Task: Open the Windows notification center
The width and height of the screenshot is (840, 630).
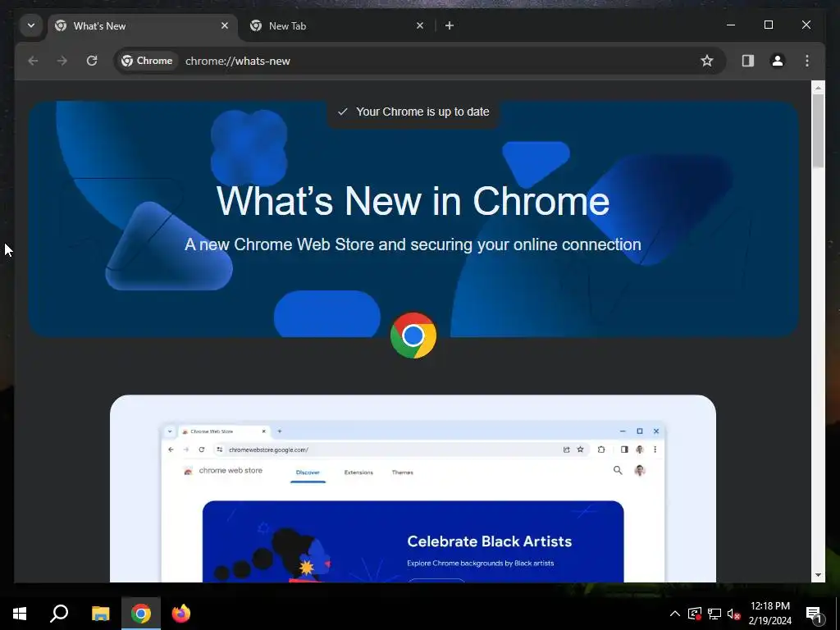Action: pos(815,614)
